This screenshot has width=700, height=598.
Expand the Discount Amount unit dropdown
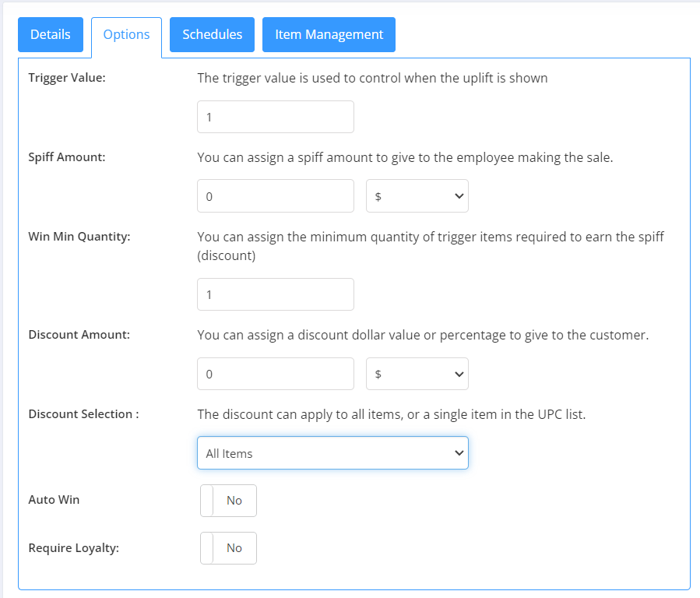[x=417, y=374]
